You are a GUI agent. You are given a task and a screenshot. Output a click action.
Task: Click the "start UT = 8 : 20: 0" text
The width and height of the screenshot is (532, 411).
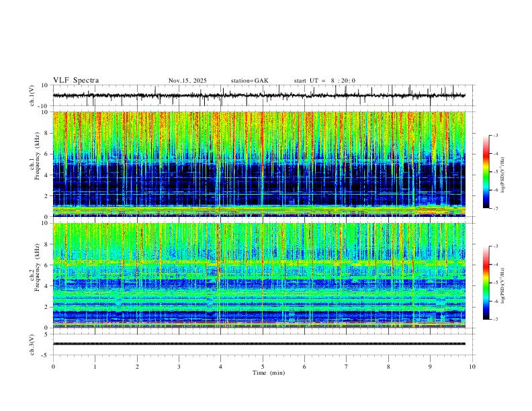click(x=324, y=81)
